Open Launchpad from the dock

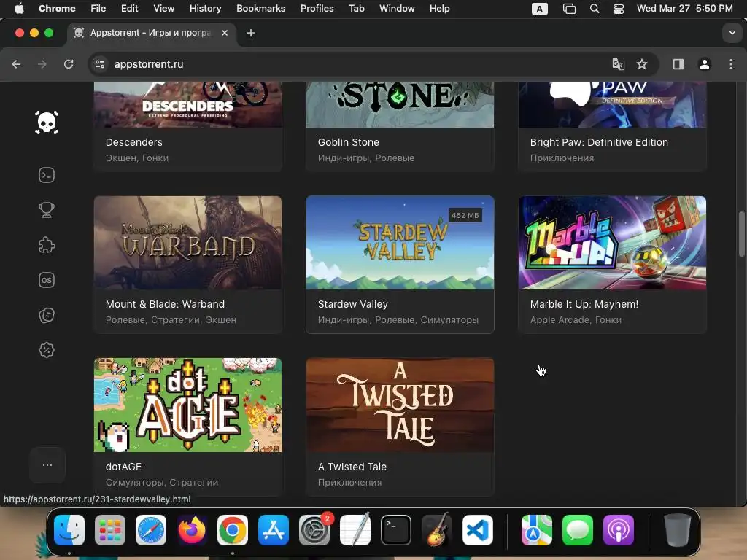(x=110, y=530)
